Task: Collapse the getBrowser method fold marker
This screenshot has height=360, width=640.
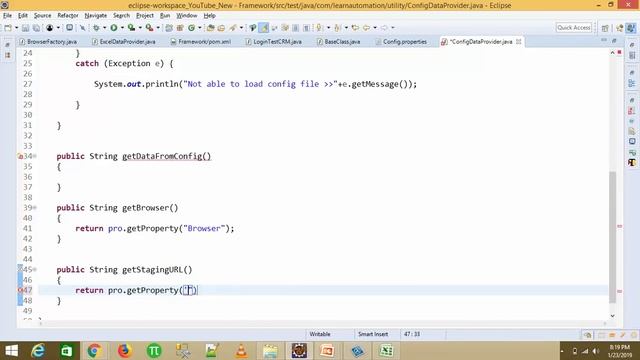Action: (x=35, y=208)
